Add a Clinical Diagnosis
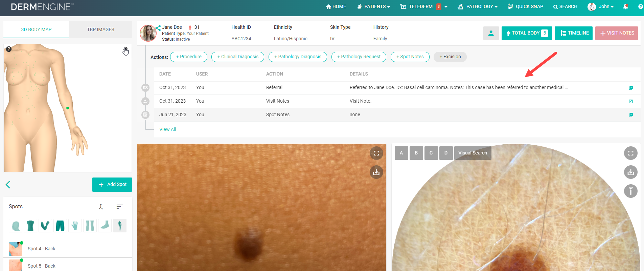644x271 pixels. click(x=238, y=57)
